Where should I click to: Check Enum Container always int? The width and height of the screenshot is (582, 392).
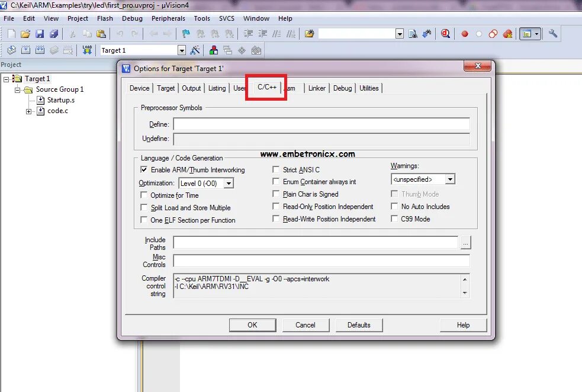[x=276, y=182]
